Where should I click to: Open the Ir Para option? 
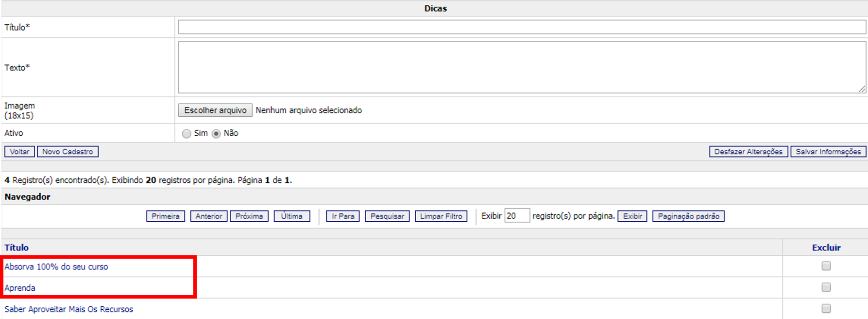(343, 216)
